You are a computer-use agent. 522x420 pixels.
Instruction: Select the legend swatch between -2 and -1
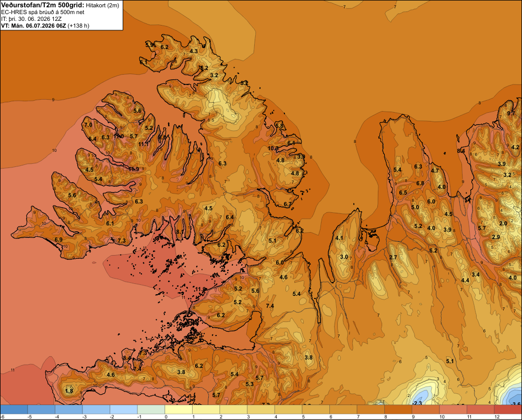124,410
